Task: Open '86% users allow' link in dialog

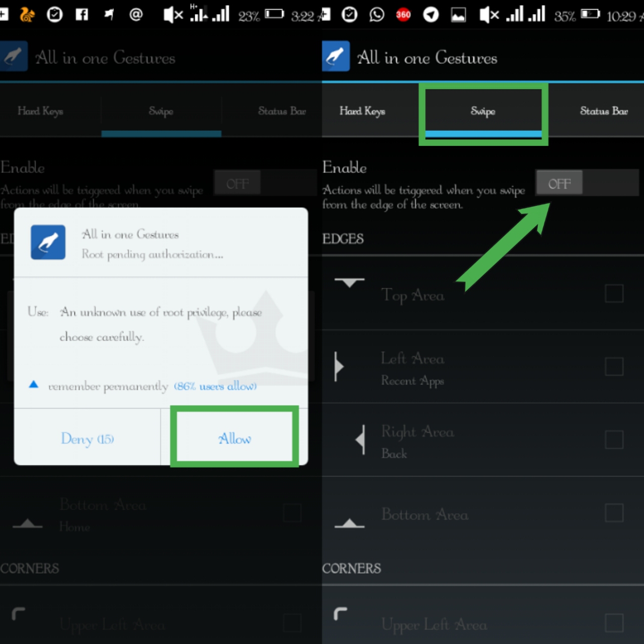Action: coord(215,386)
